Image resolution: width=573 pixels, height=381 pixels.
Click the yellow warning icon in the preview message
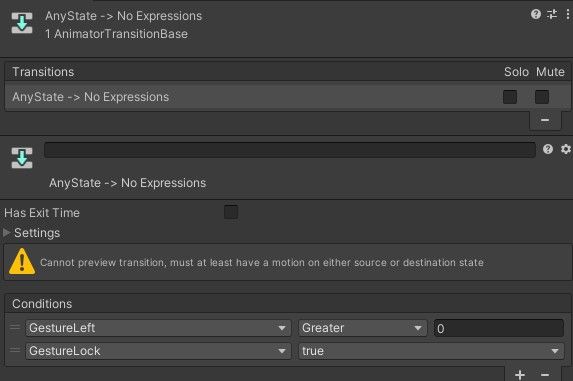click(22, 262)
